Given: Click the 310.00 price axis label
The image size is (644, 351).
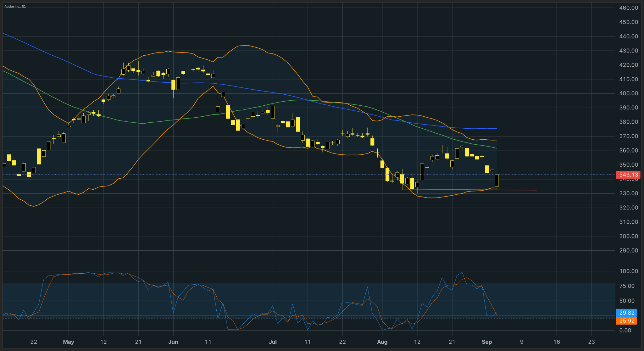Looking at the screenshot, I should coord(629,222).
